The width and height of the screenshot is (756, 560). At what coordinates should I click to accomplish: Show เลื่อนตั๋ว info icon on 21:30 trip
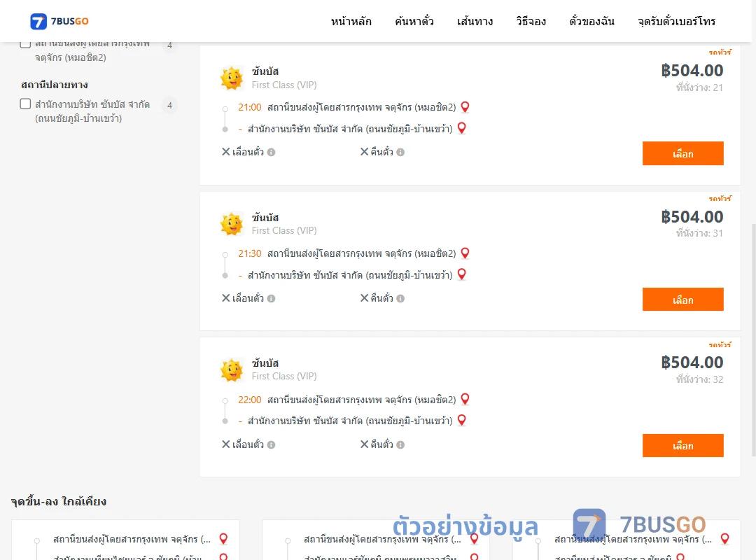[x=272, y=299]
